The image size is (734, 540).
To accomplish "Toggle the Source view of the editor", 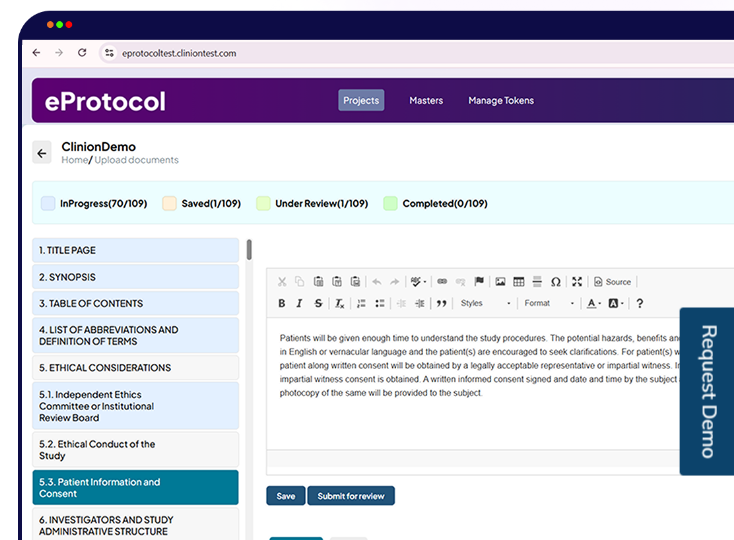I will pyautogui.click(x=612, y=282).
